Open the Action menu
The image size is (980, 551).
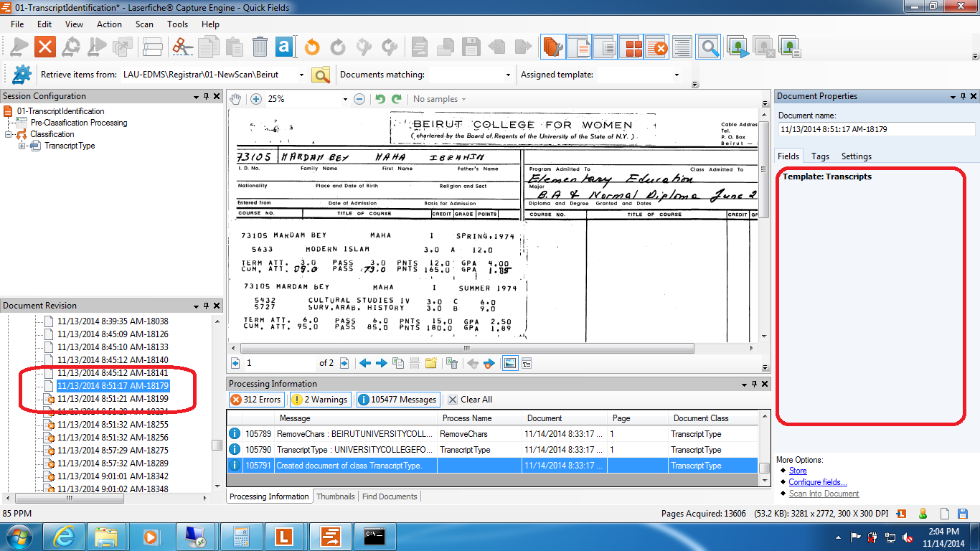109,24
